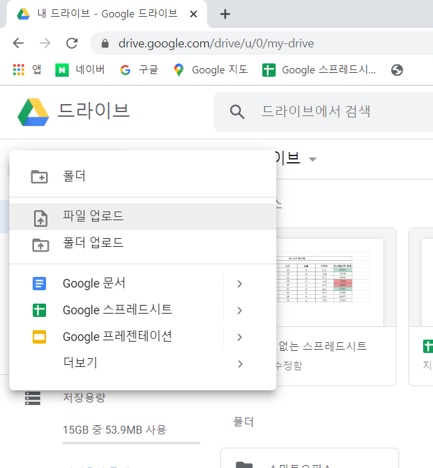Screen dimensions: 433x468
Task: Open the My Drive dropdown arrow
Action: tap(312, 159)
